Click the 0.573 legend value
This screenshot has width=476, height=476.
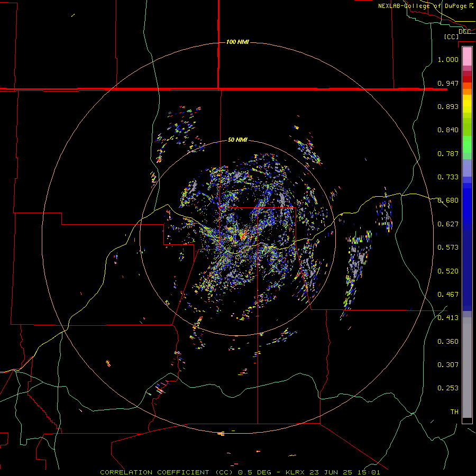(x=448, y=247)
